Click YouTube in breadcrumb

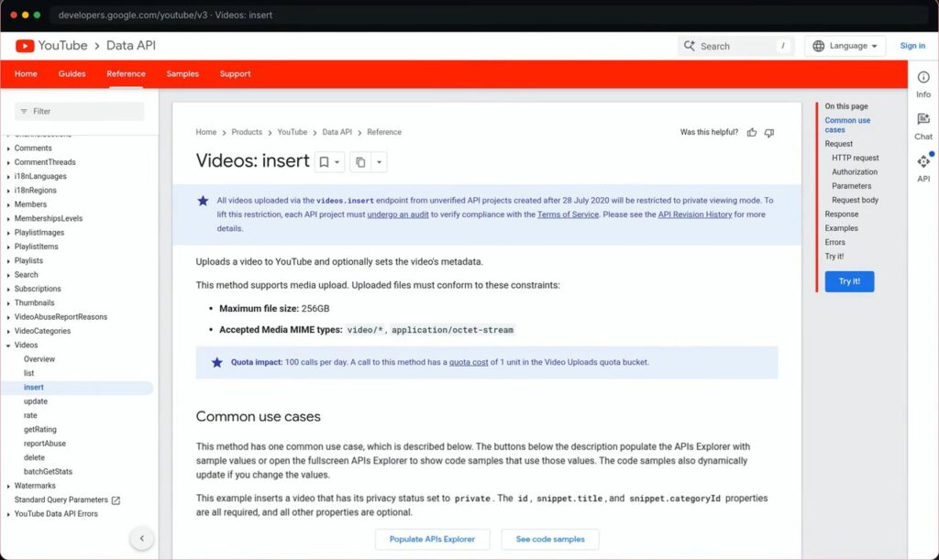click(293, 132)
